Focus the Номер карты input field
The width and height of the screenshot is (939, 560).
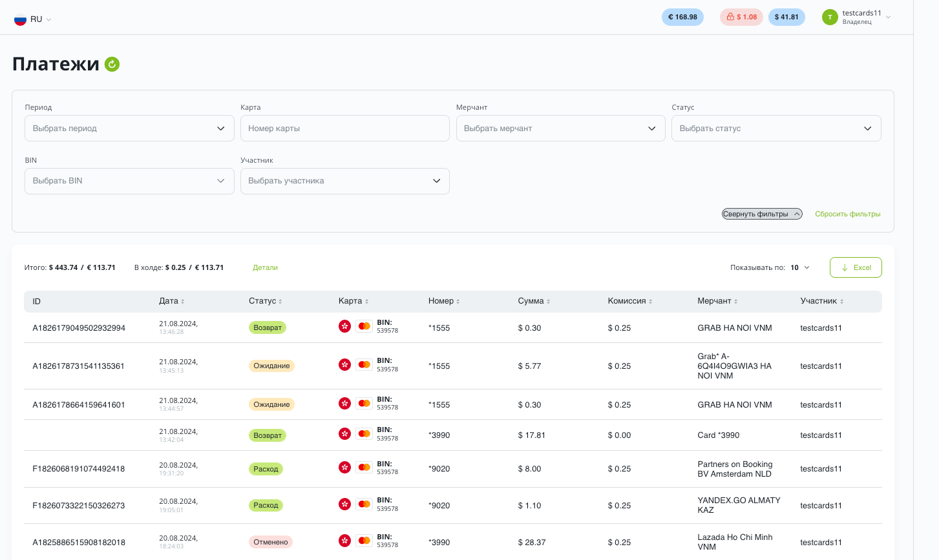point(344,128)
